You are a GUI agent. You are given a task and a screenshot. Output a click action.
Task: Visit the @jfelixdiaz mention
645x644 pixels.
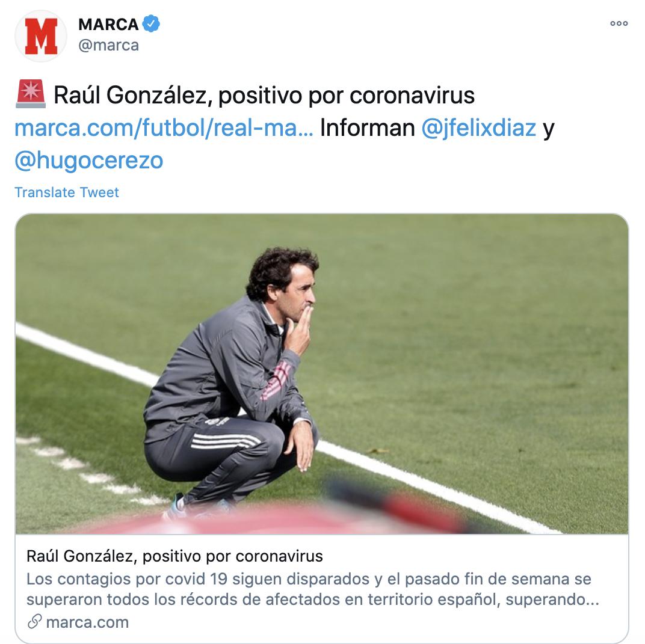pyautogui.click(x=479, y=128)
